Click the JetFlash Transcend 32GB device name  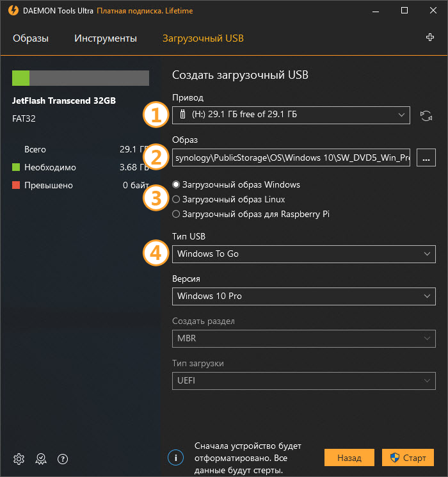[x=64, y=101]
